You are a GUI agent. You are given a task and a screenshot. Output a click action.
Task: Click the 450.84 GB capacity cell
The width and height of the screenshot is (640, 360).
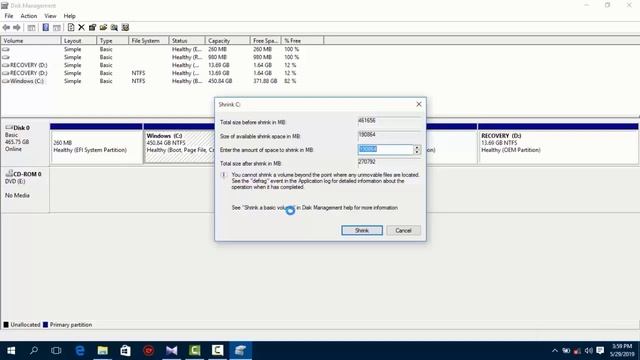(220, 81)
